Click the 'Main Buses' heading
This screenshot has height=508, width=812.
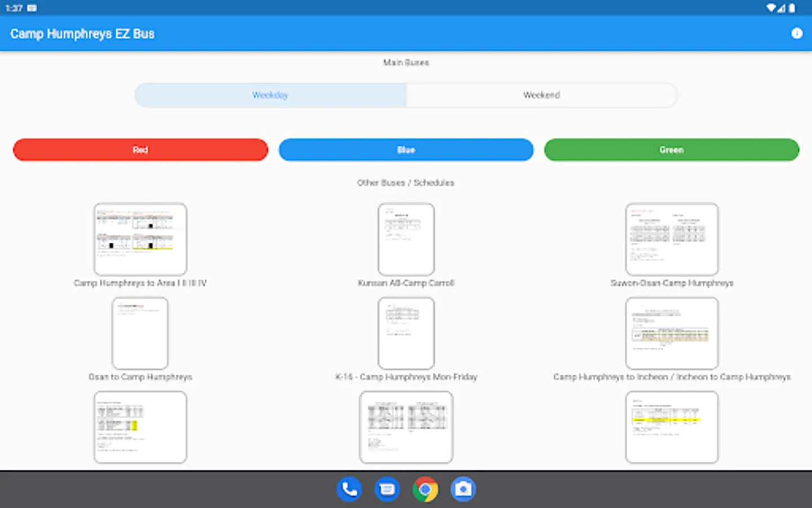[x=406, y=63]
